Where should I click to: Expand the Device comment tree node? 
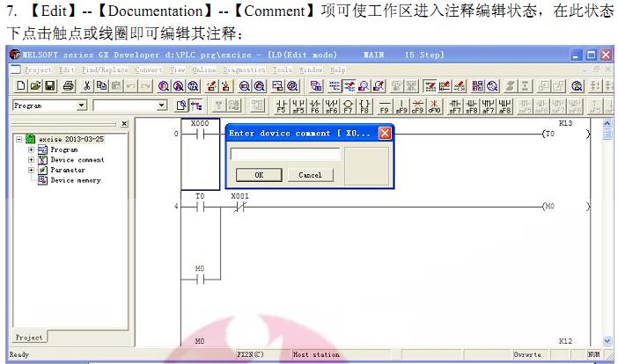click(x=32, y=160)
